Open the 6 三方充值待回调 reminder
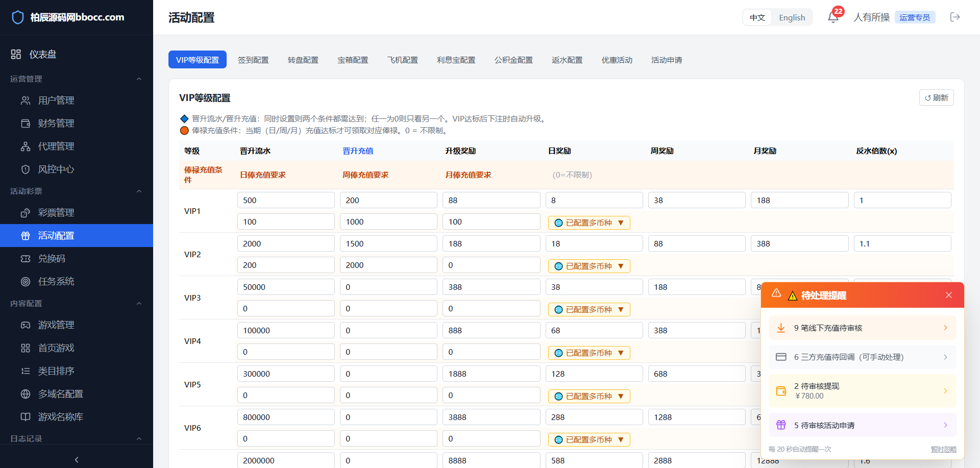Image resolution: width=980 pixels, height=468 pixels. tap(863, 357)
